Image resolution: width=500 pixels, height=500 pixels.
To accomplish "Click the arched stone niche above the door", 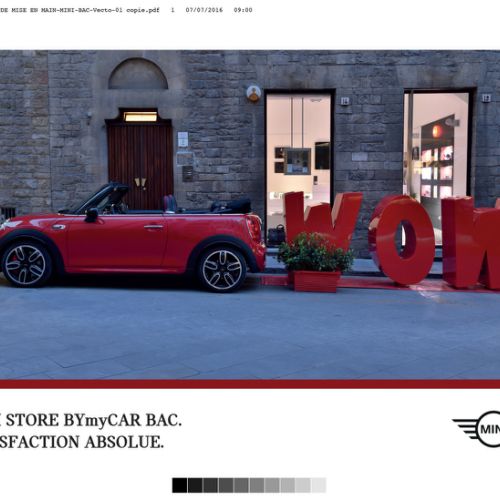I will [x=138, y=74].
